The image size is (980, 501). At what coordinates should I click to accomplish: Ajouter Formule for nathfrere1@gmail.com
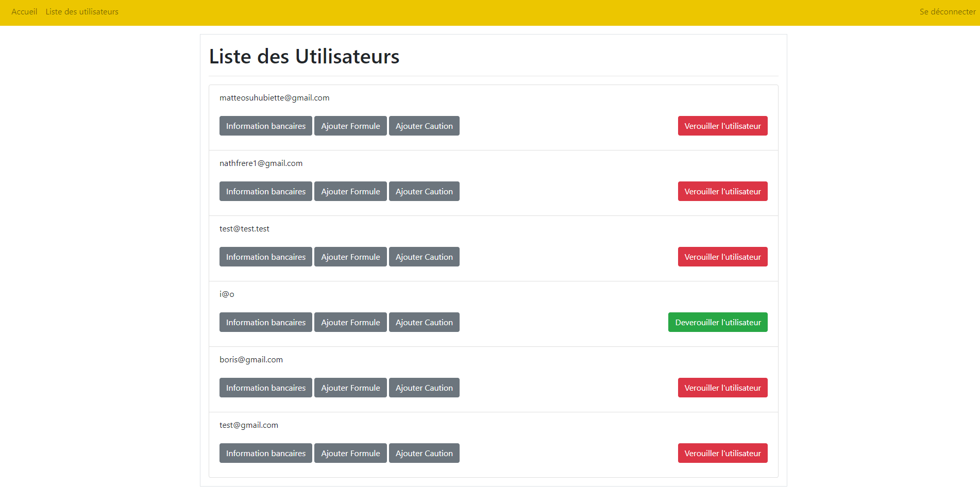click(350, 191)
